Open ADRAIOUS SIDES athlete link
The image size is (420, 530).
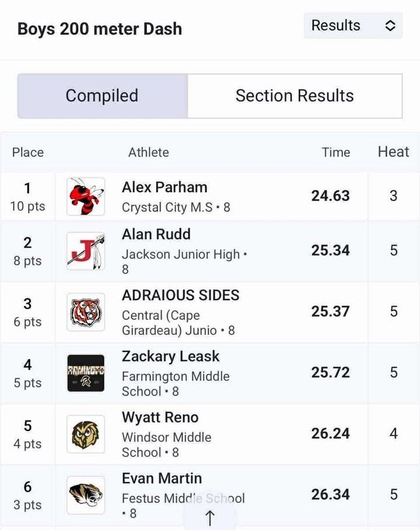[181, 296]
